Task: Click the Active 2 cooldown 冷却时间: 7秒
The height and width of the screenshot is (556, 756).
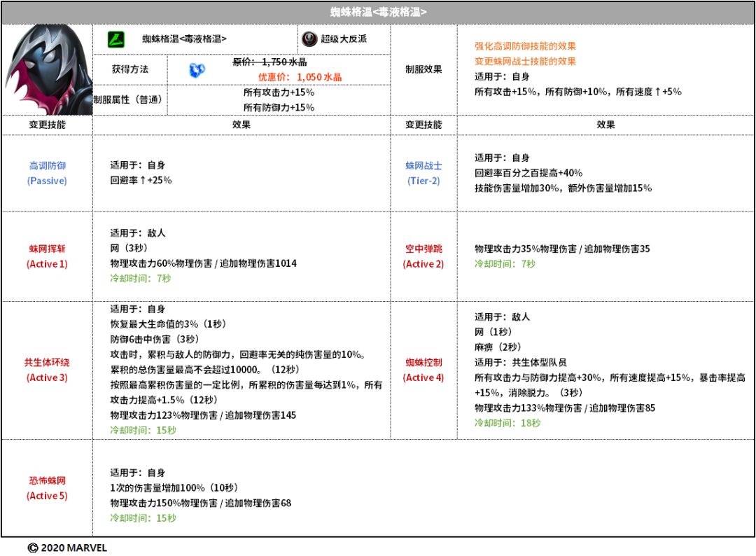Action: coord(505,264)
